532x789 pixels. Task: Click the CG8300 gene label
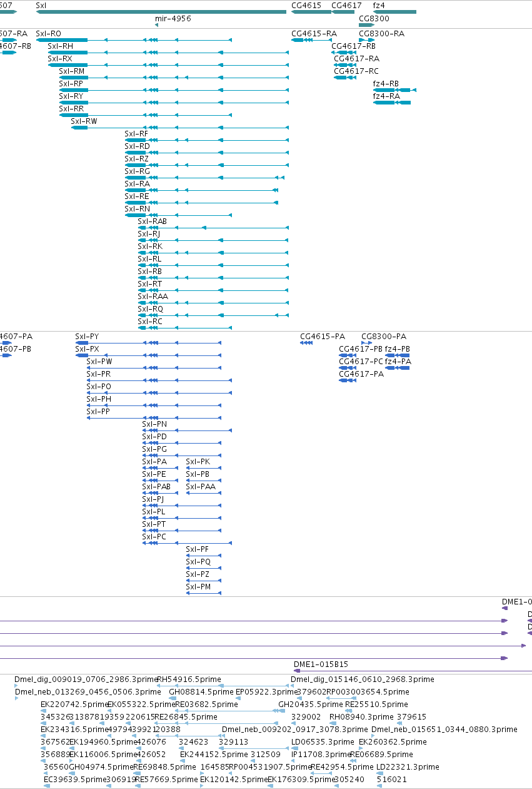click(374, 19)
